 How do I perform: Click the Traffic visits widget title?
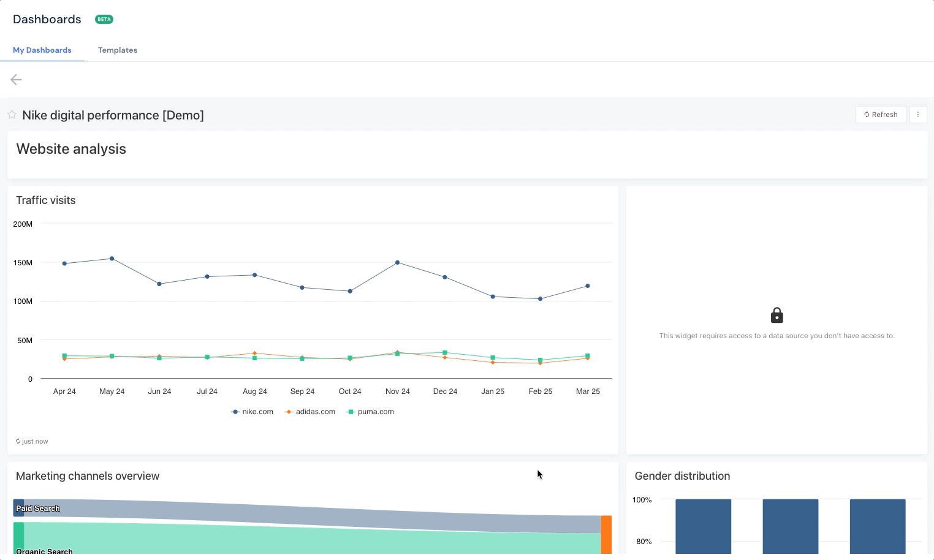pyautogui.click(x=46, y=200)
